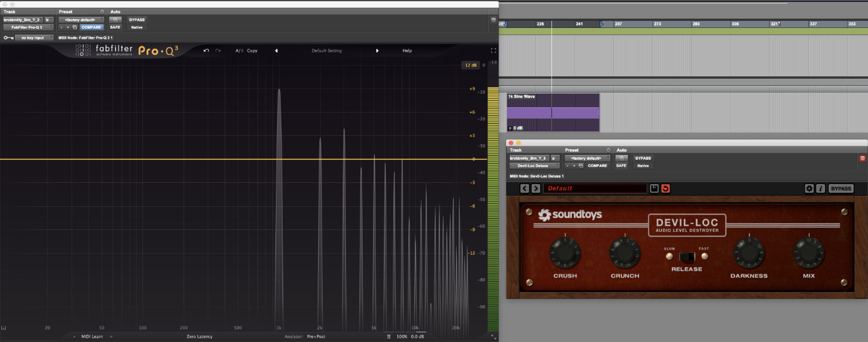Open MIDI Learn dropdown arrow

click(111, 337)
